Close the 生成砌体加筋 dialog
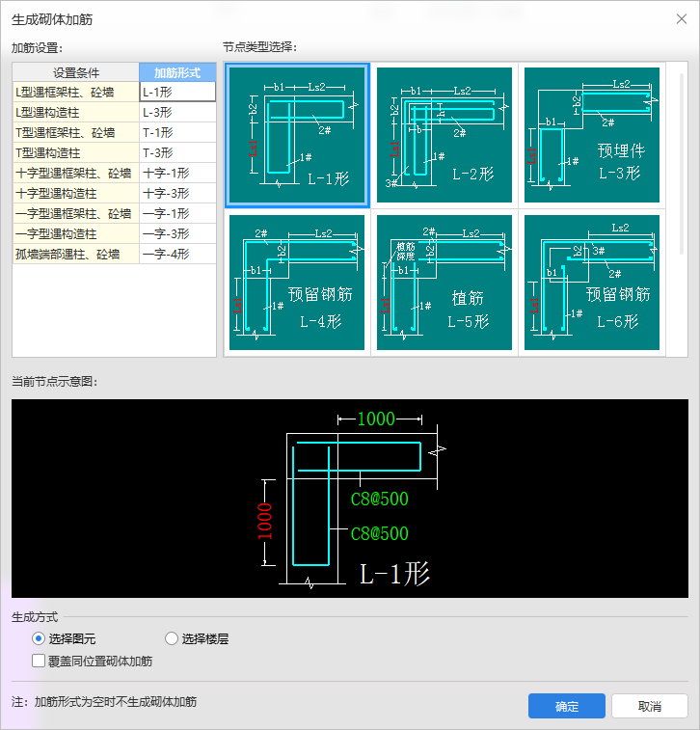 [682, 19]
